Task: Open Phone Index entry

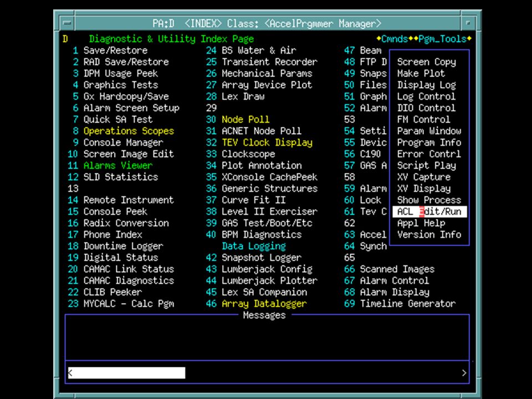Action: click(x=112, y=234)
